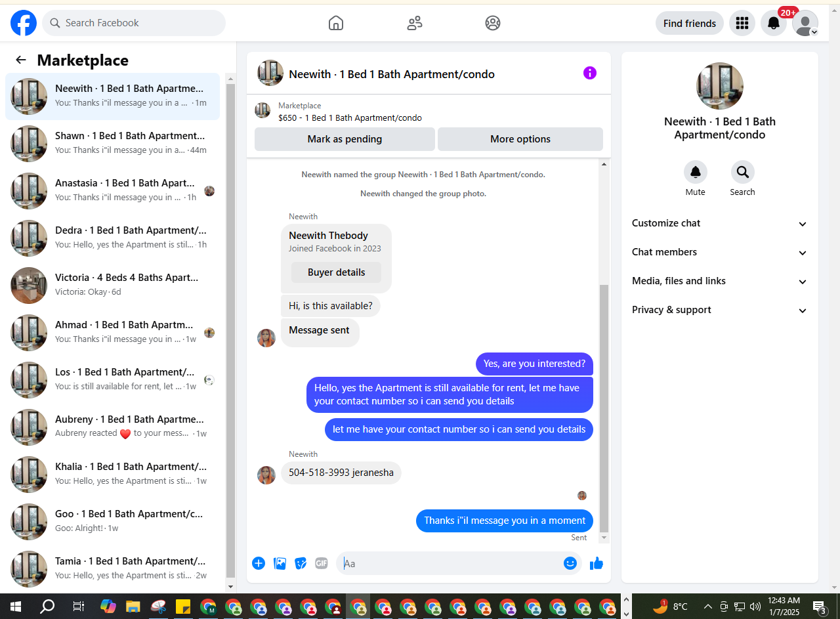Open Khalia conversation in list
This screenshot has height=619, width=840.
coord(112,475)
